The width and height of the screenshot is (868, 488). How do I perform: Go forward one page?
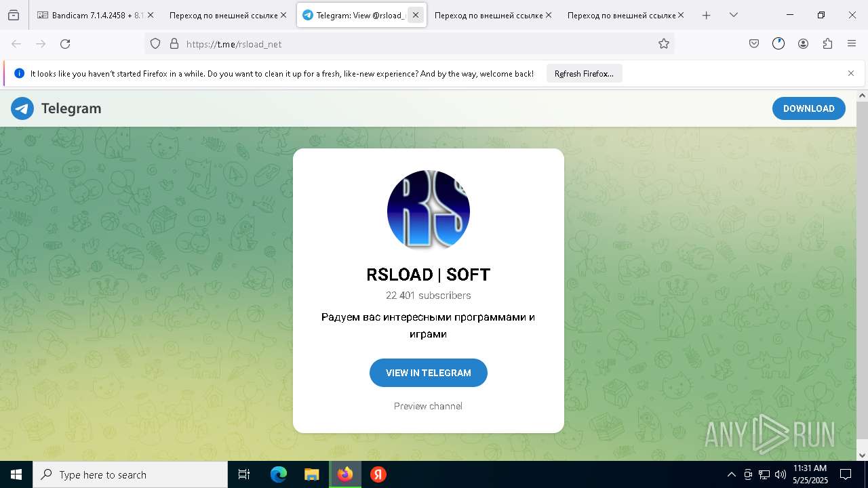click(41, 43)
